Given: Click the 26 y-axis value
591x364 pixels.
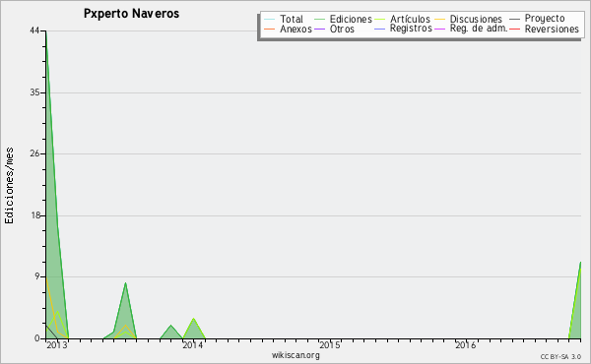Looking at the screenshot, I should pos(34,153).
